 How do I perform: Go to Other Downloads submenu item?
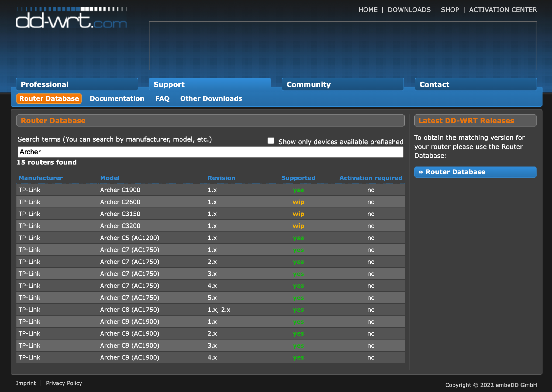pyautogui.click(x=211, y=98)
